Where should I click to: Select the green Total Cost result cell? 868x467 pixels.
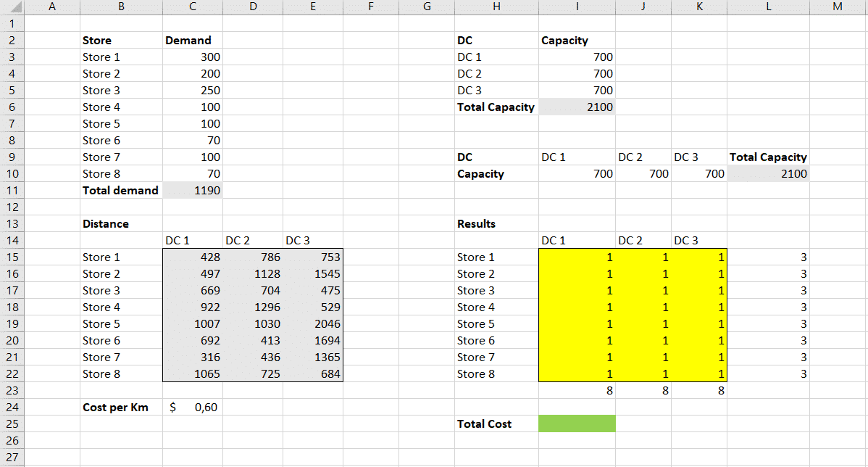577,424
